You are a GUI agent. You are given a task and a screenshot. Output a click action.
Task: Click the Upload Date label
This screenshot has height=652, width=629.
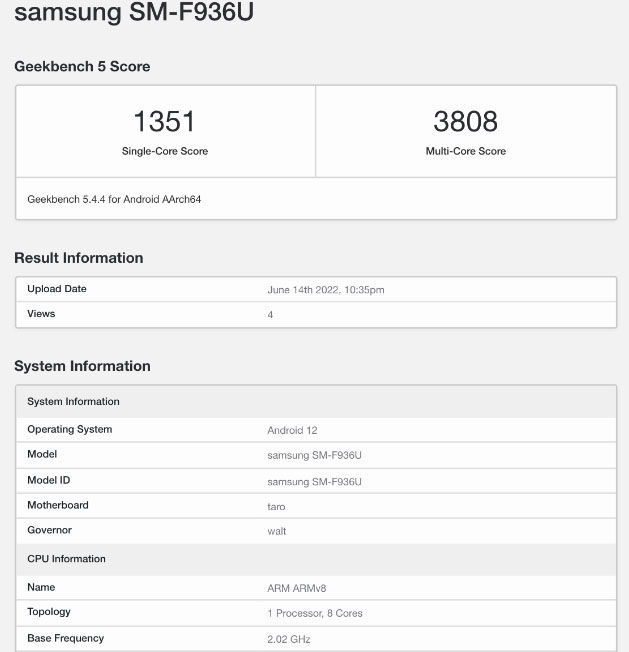click(57, 289)
